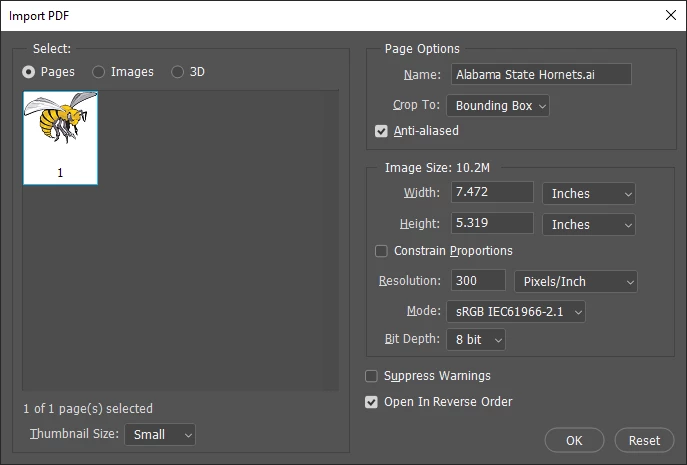Viewport: 687px width, 465px height.
Task: Open the Mode sRGB IEC61966-2.1 dropdown
Action: pyautogui.click(x=516, y=312)
